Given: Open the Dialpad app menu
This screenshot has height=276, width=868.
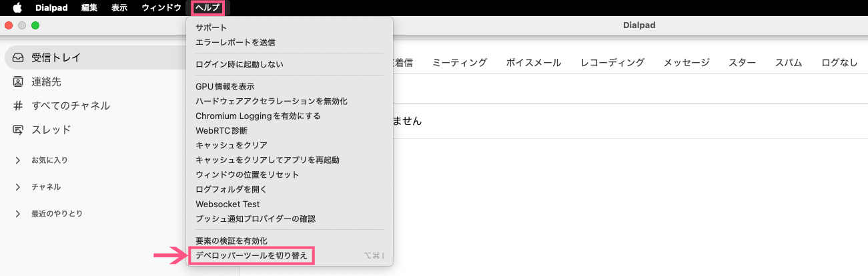Looking at the screenshot, I should pos(52,7).
